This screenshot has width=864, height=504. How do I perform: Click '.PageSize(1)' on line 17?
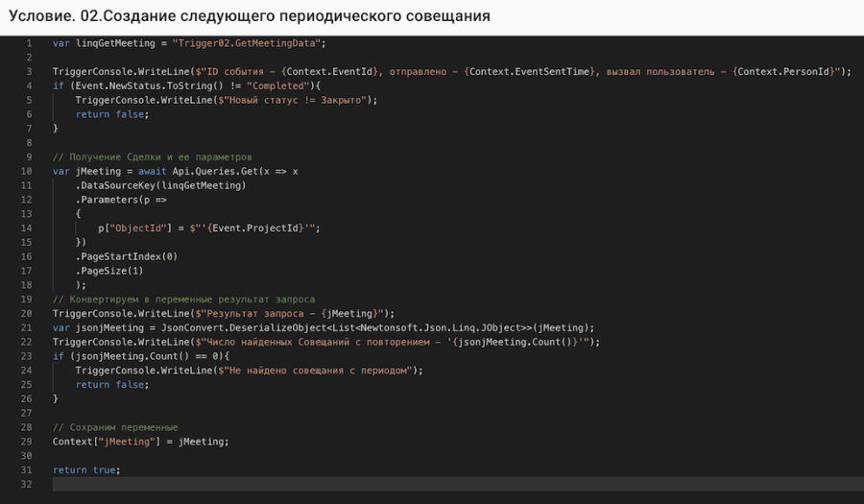[x=109, y=271]
